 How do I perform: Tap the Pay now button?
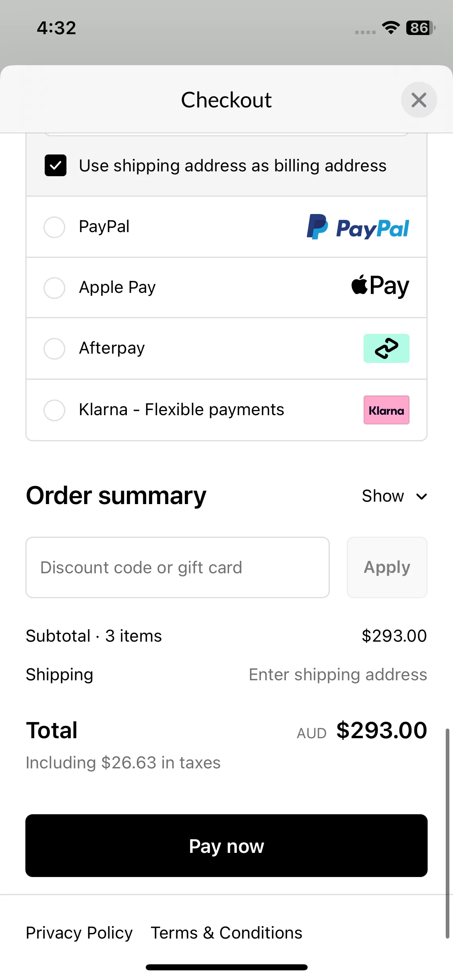226,846
